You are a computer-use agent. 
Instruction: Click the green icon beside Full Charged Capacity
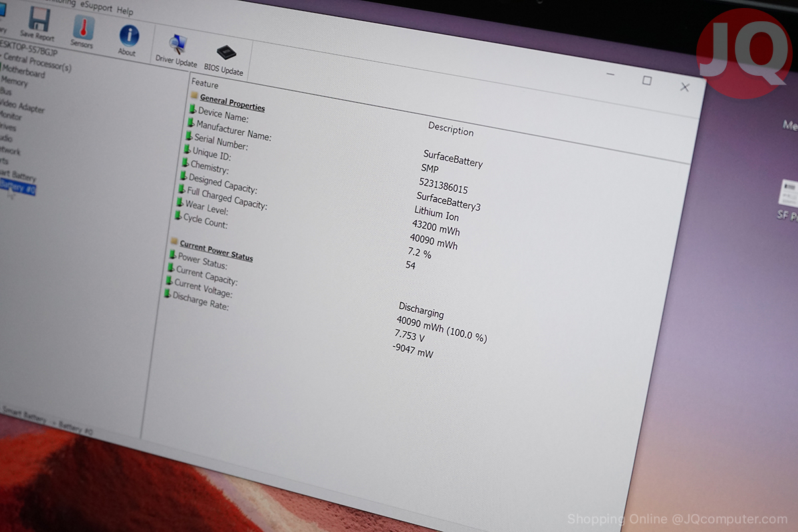coord(182,189)
